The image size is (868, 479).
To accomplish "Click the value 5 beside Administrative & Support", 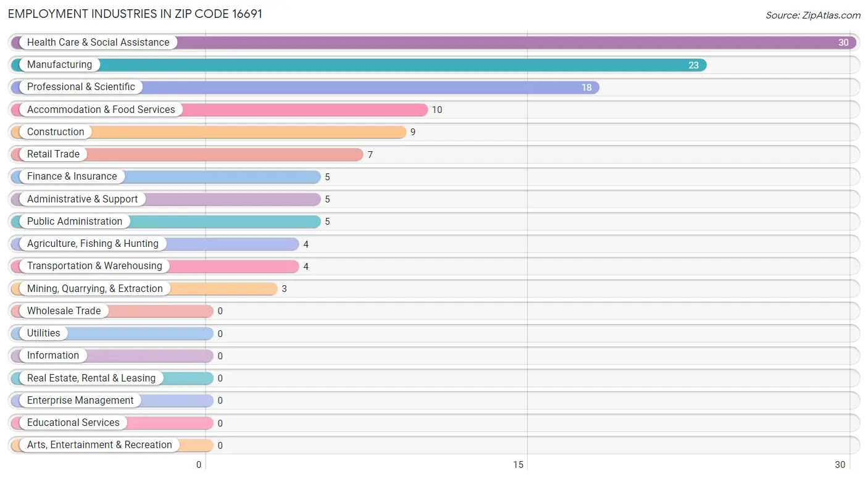I will pos(328,199).
